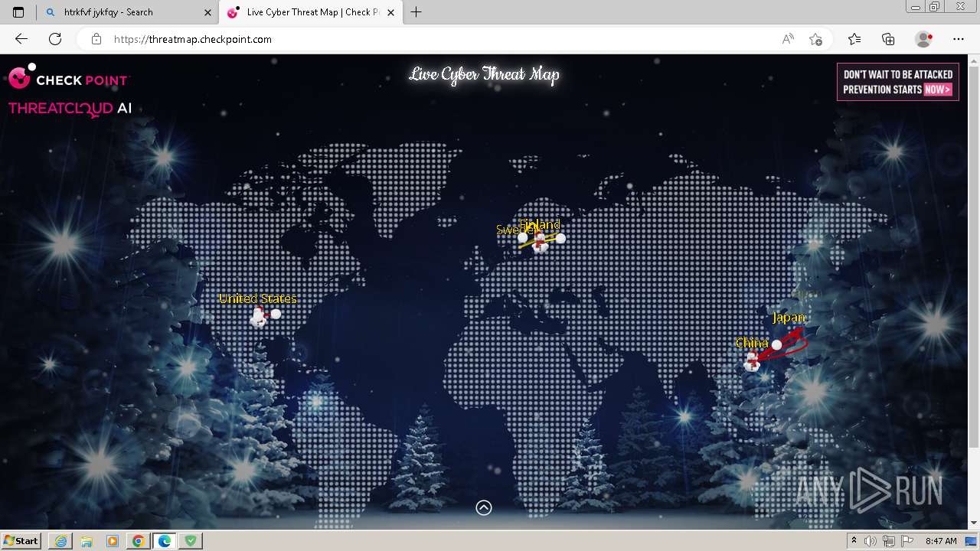Refresh the current page
Screen dimensions: 980x551
[55, 39]
